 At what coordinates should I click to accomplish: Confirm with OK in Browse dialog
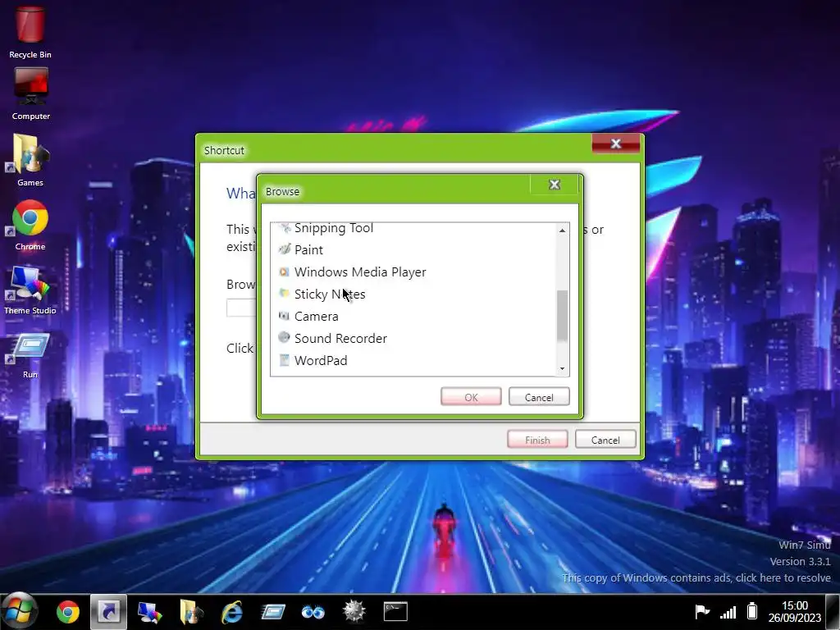click(x=471, y=397)
